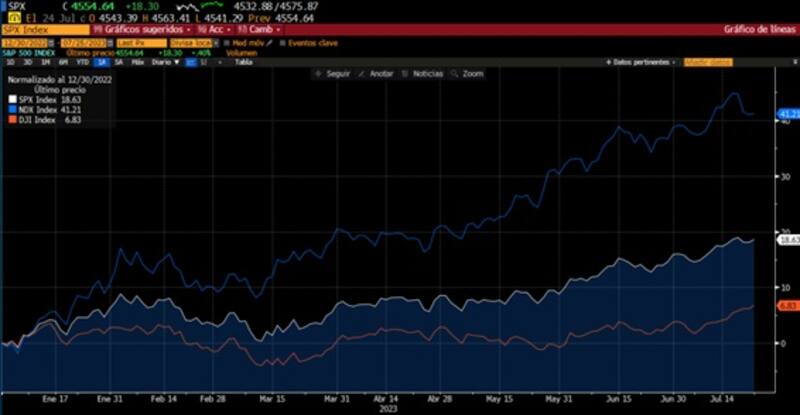Activate the Zoom magnifier tool
Image resolution: width=800 pixels, height=415 pixels.
(467, 73)
